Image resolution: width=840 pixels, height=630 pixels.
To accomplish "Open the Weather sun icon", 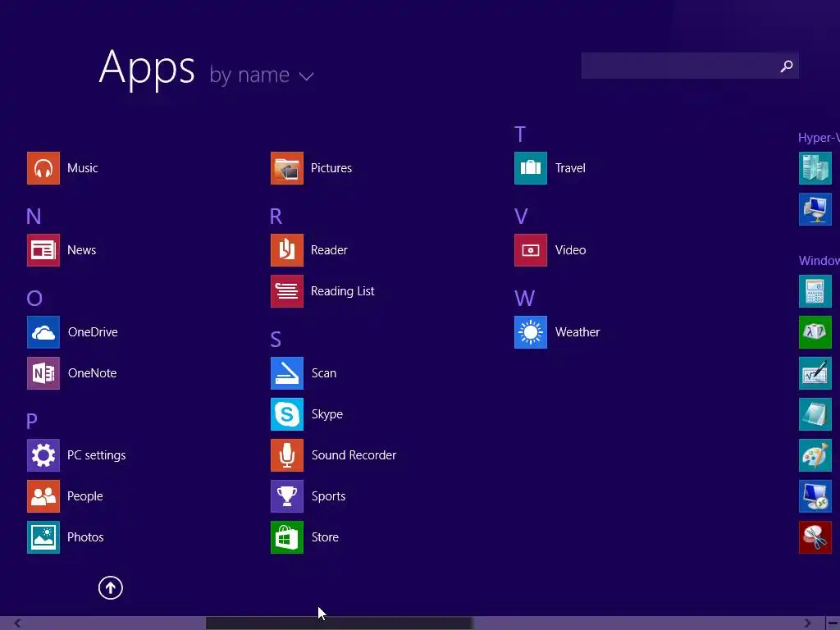I will tap(531, 332).
